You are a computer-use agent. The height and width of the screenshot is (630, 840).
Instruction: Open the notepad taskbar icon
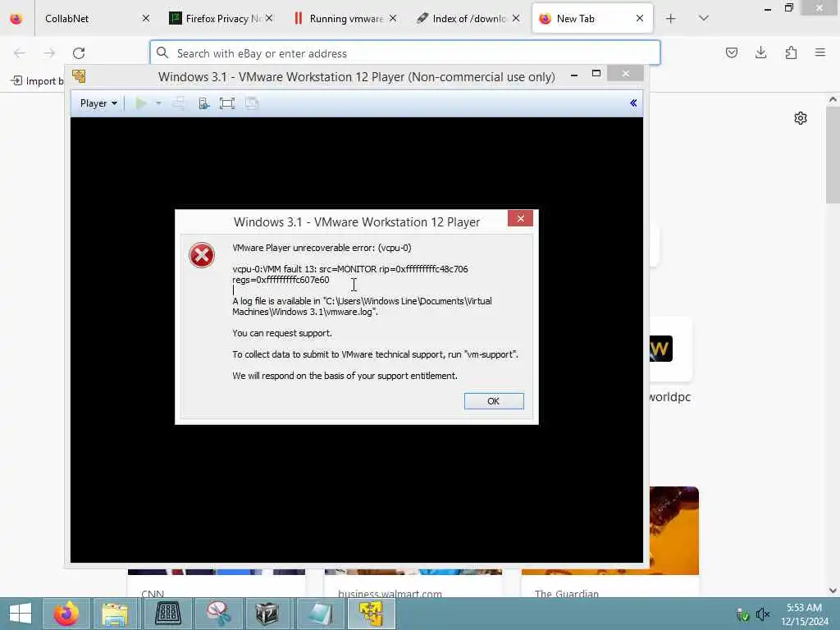[x=320, y=614]
